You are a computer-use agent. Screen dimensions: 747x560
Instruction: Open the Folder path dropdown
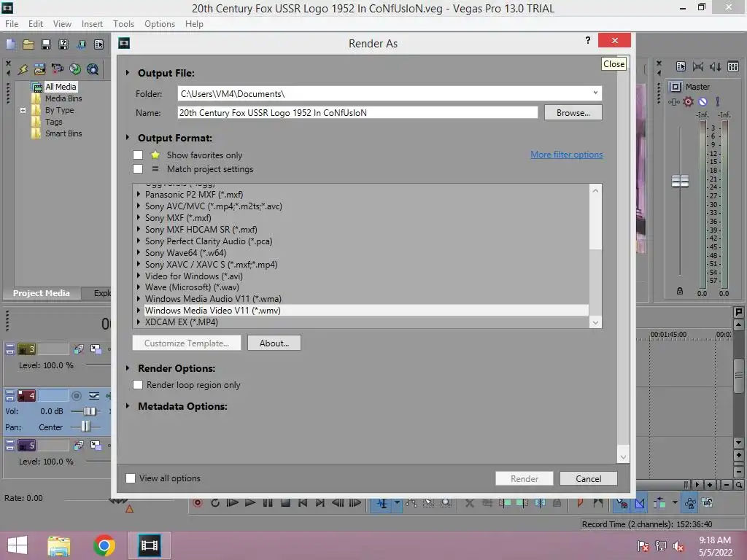595,93
